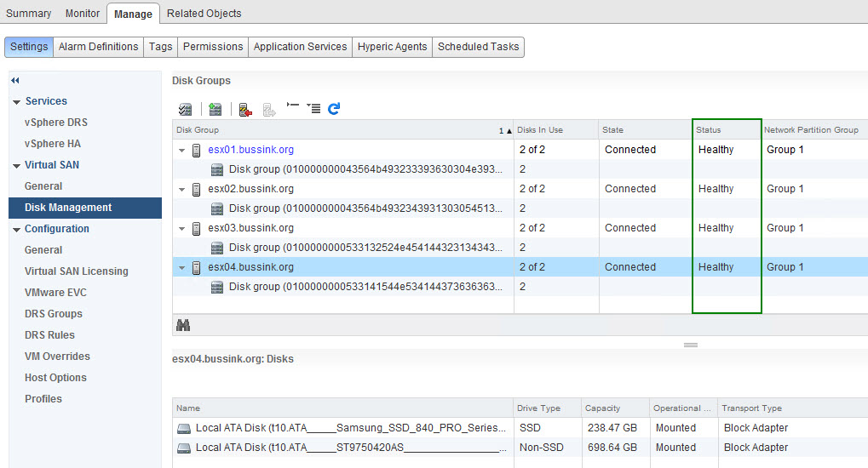Select the Samsung SSD 840 PRO disk icon
Image resolution: width=868 pixels, height=468 pixels.
pos(184,428)
